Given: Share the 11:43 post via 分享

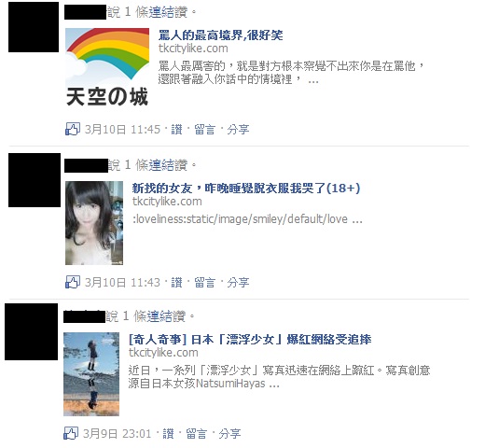Looking at the screenshot, I should tap(238, 283).
